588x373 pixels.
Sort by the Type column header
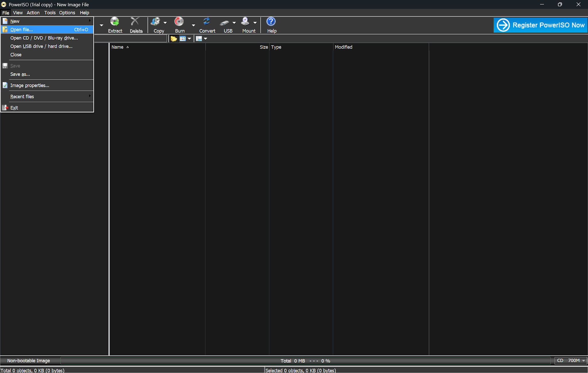pyautogui.click(x=301, y=47)
